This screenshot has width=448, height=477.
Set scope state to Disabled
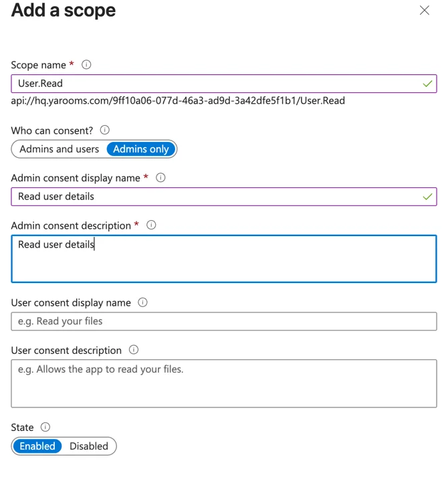[89, 446]
